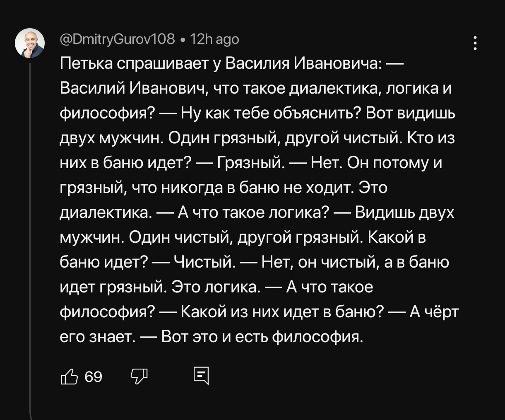Screen dimensions: 505x420
Task: Click the sentence "Это логика."
Action: pos(216,287)
